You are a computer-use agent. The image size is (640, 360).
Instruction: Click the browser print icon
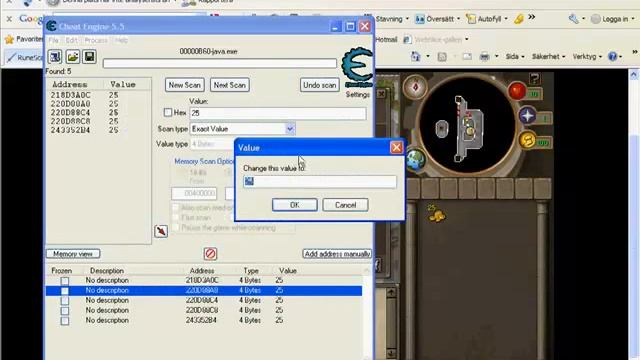click(x=484, y=57)
